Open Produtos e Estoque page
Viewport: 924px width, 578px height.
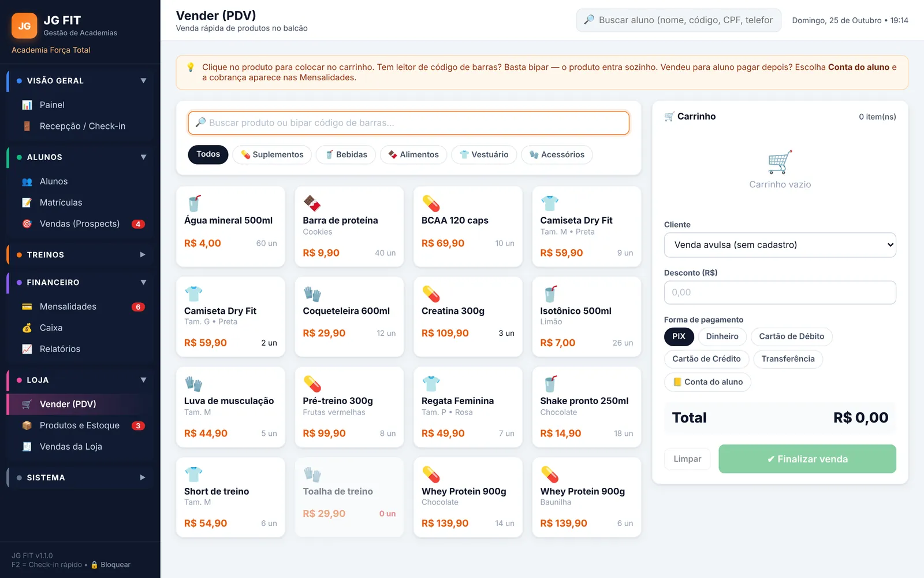[x=80, y=425]
